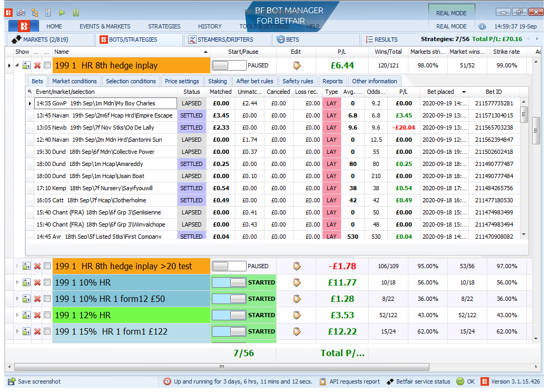This screenshot has width=548, height=392.
Task: Collapse the 199 1 HR 8th hedge inplay row
Action: click(17, 65)
